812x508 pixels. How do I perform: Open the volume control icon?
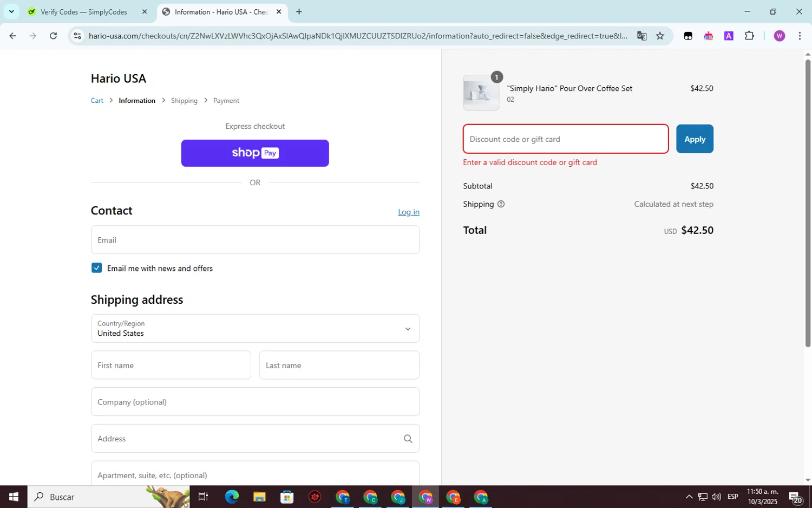(x=716, y=497)
